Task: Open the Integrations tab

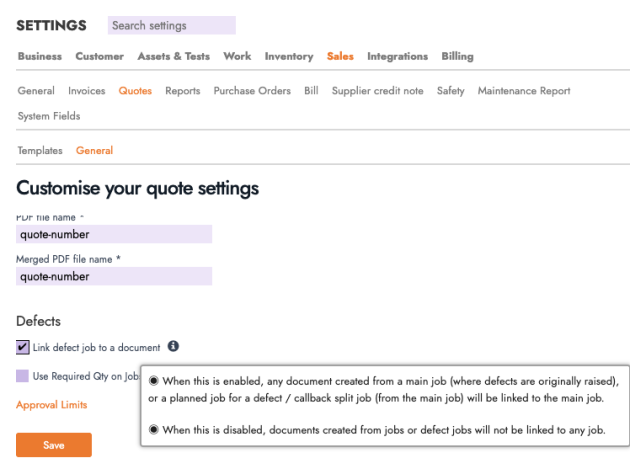Action: [397, 56]
